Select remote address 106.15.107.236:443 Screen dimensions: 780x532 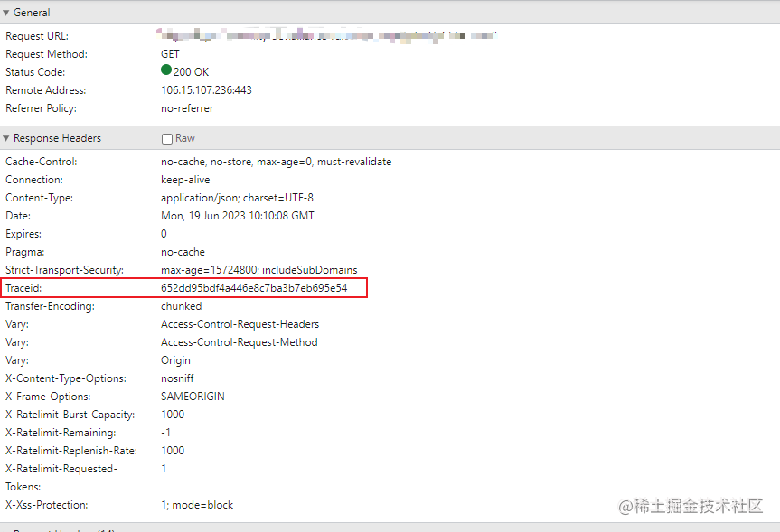pyautogui.click(x=206, y=90)
